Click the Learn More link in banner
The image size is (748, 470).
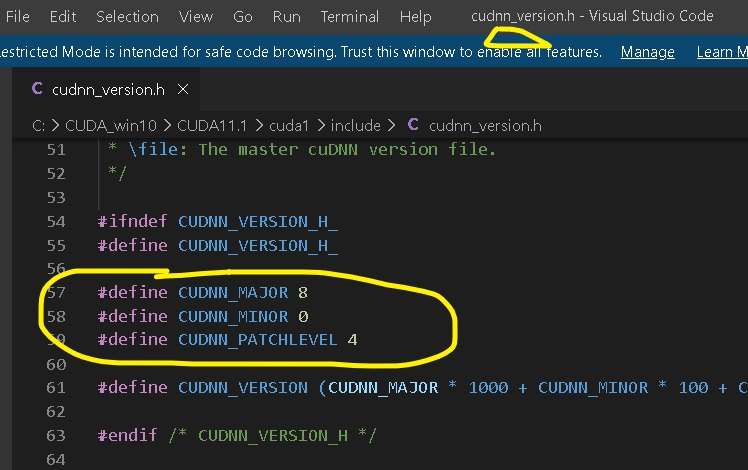pos(722,52)
